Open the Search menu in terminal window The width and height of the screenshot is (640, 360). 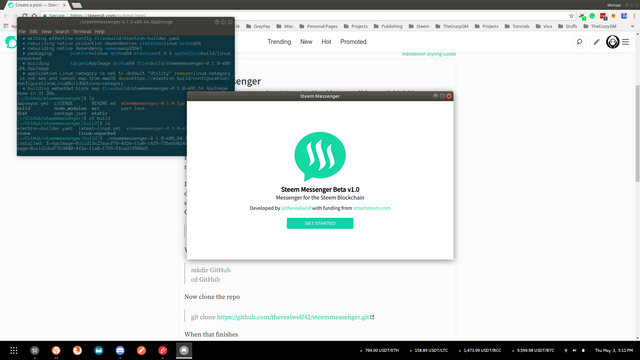coord(62,31)
